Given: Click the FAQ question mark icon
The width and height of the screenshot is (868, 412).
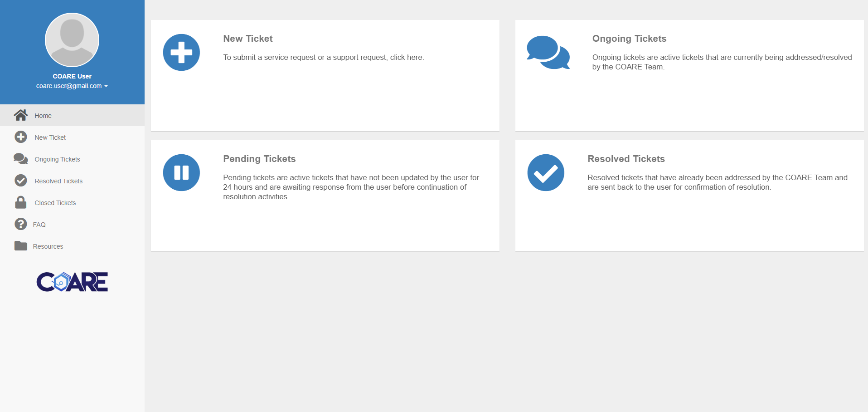Looking at the screenshot, I should point(20,224).
